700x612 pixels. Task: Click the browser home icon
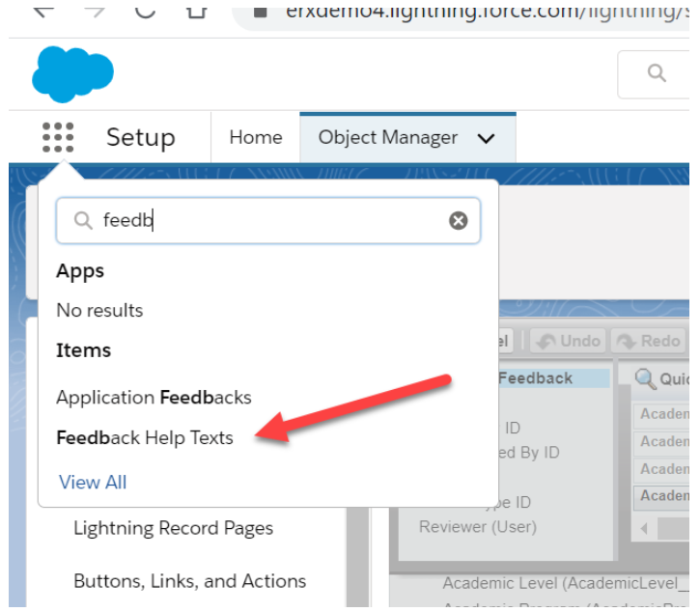click(x=196, y=10)
